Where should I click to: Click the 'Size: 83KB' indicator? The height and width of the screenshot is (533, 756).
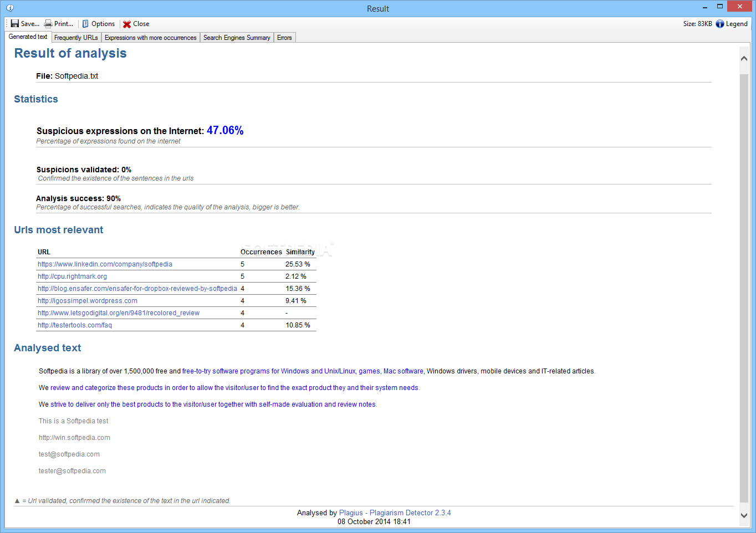click(697, 24)
